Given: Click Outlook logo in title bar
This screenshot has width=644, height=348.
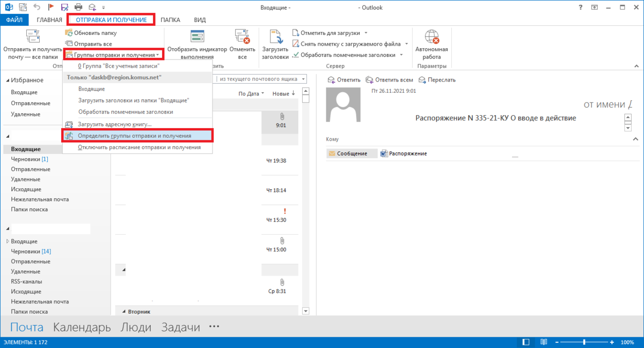Looking at the screenshot, I should pyautogui.click(x=9, y=8).
